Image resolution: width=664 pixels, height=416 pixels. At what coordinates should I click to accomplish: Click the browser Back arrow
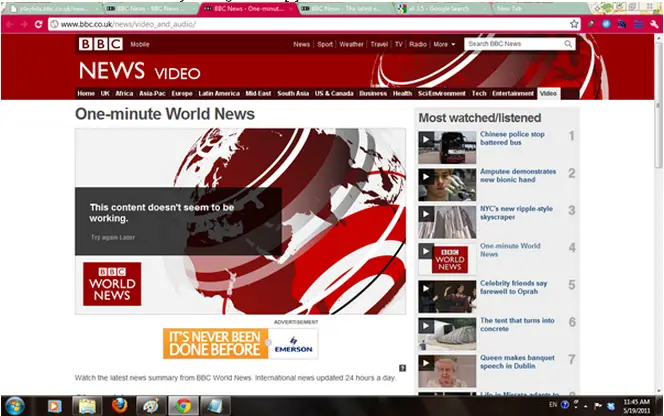point(10,24)
